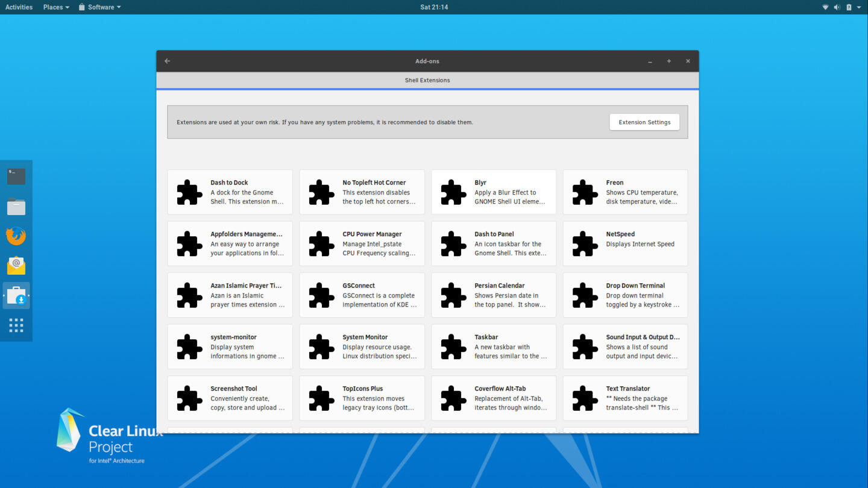The image size is (868, 488).
Task: Open the Software app menu
Action: click(x=99, y=7)
